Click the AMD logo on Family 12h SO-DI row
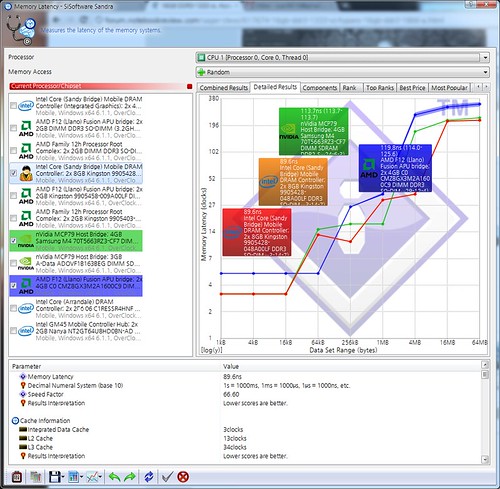This screenshot has width=500, height=489. (x=26, y=151)
